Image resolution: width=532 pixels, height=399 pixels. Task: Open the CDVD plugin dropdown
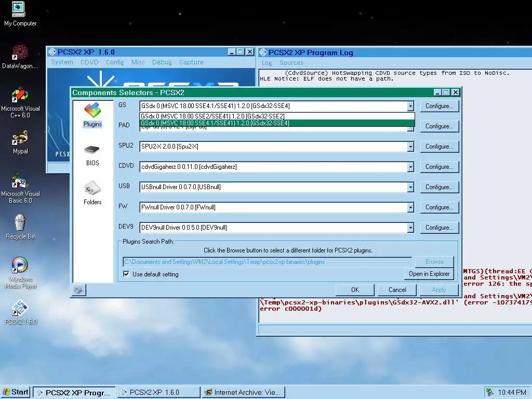click(410, 167)
